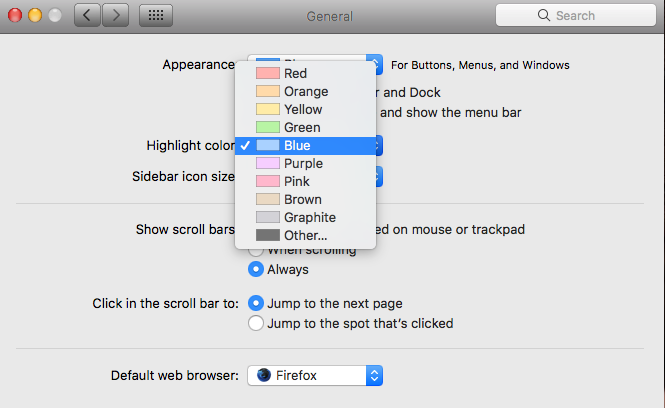This screenshot has width=665, height=408.
Task: Minimize window with the yellow button
Action: tap(35, 16)
